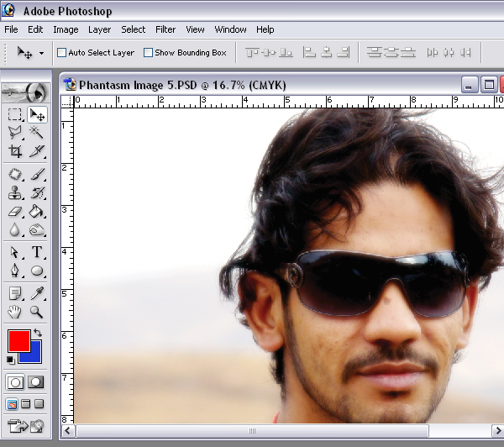Click the Adobe Online eye-and-feather banner

tap(26, 92)
